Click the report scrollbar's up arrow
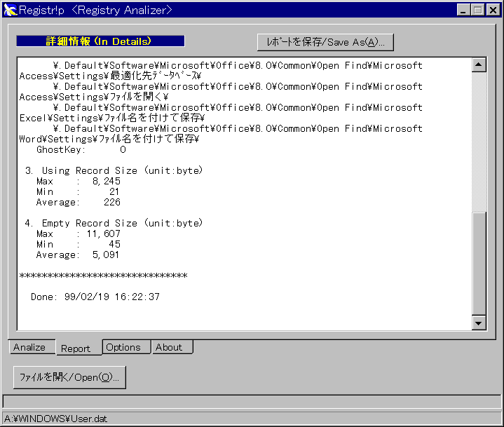The width and height of the screenshot is (504, 427). [479, 65]
